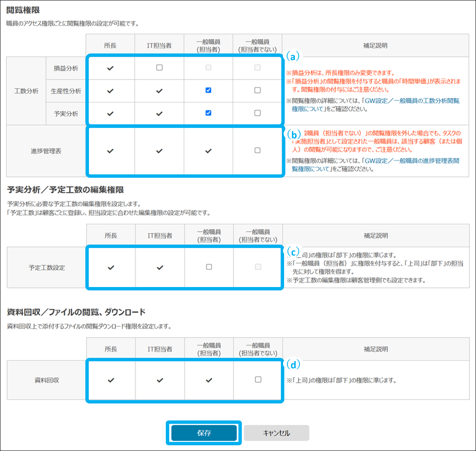Click IT担当者 checkmark in 予実分析 row
Viewport: 476px width, 451px height.
click(159, 114)
